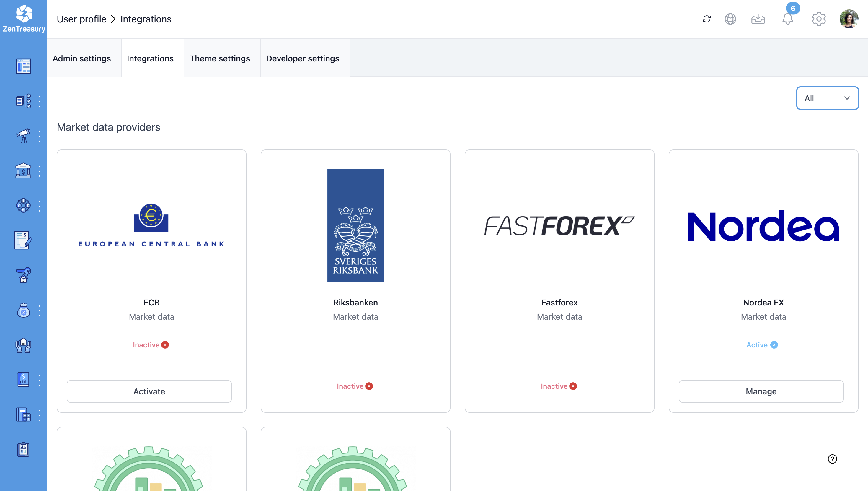Image resolution: width=868 pixels, height=491 pixels.
Task: Open the key and house sidebar icon
Action: click(x=23, y=275)
